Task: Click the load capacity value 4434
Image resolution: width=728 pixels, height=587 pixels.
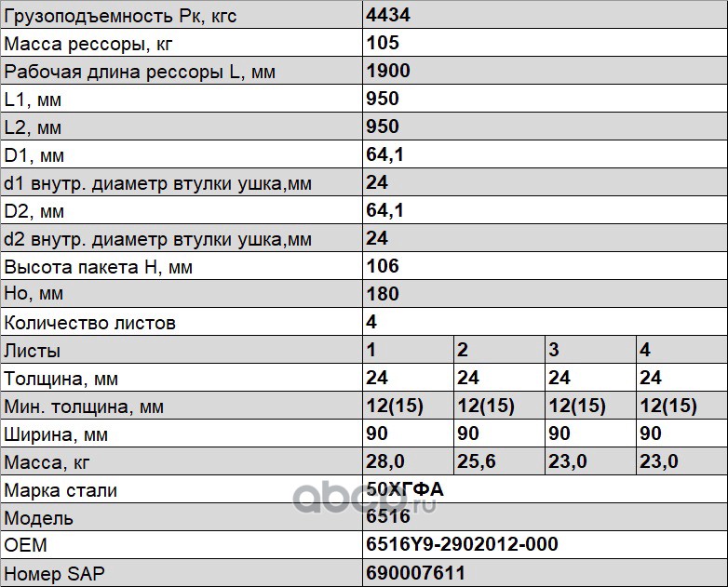Action: [388, 15]
